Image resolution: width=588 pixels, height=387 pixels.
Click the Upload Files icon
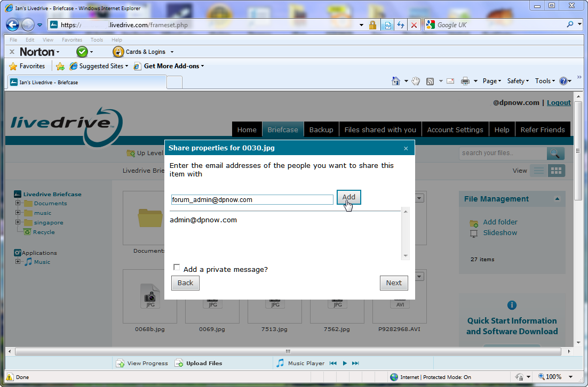point(179,364)
